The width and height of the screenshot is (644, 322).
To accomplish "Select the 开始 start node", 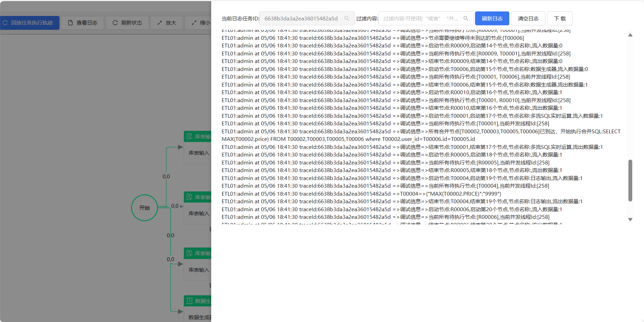I will click(144, 208).
